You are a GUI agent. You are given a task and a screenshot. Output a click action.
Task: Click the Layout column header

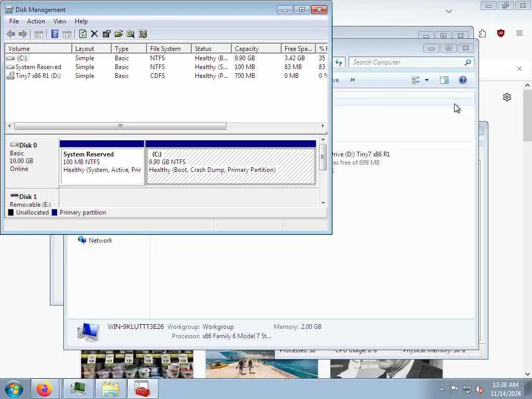coord(91,48)
